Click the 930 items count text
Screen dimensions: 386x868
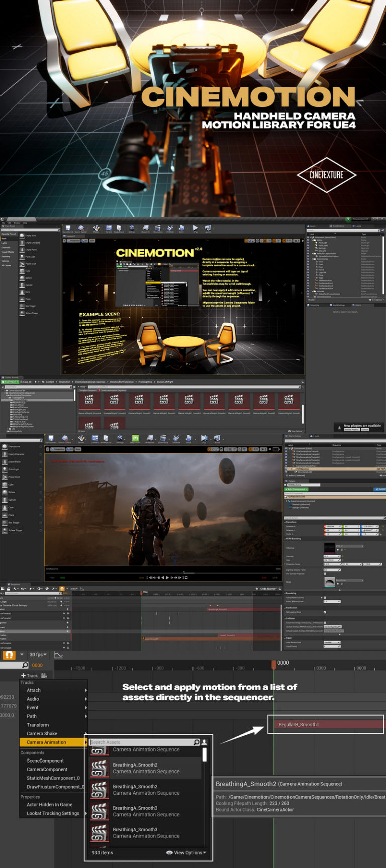[x=103, y=853]
